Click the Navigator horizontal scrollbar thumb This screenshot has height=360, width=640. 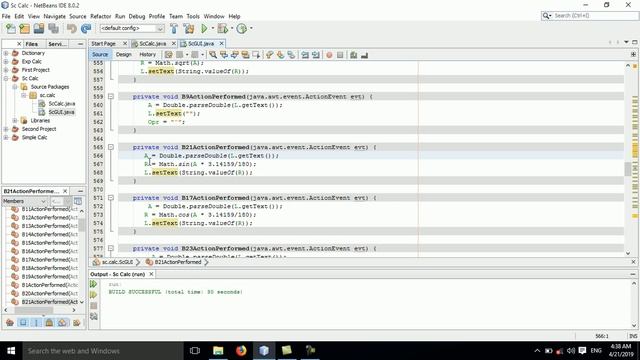[x=33, y=310]
